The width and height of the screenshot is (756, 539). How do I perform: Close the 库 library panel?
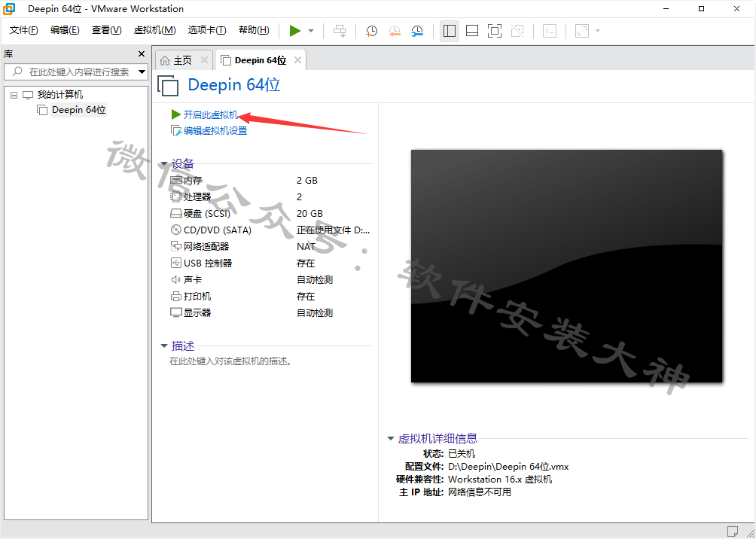142,54
